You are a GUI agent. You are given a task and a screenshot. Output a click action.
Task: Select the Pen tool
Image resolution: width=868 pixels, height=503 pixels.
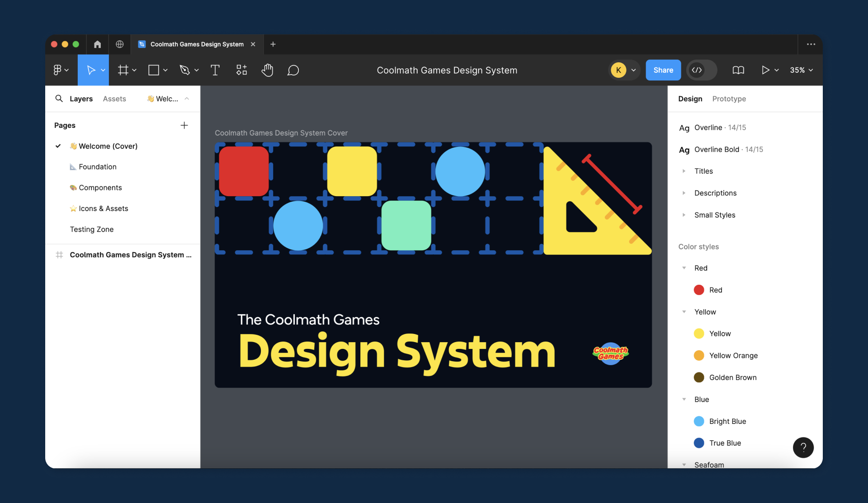[184, 70]
